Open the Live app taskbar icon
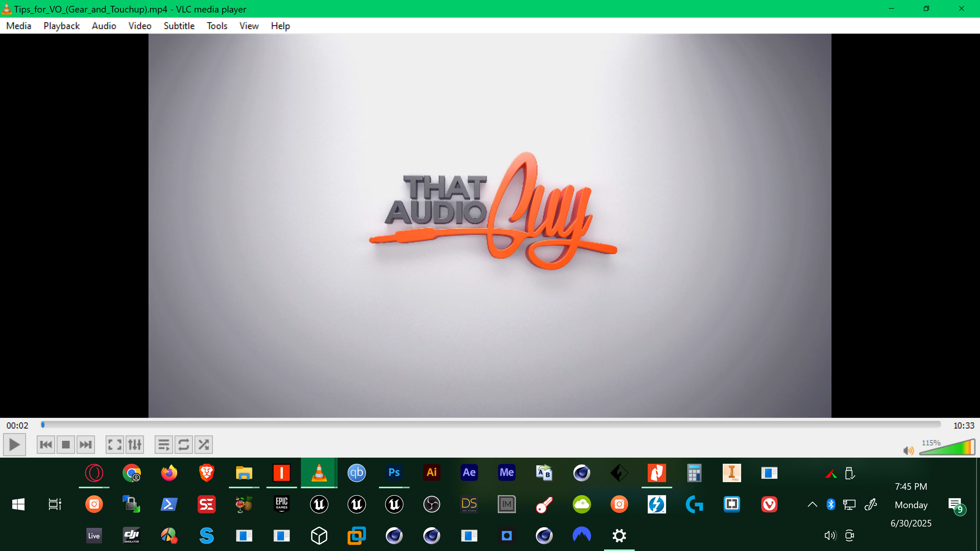 [94, 536]
